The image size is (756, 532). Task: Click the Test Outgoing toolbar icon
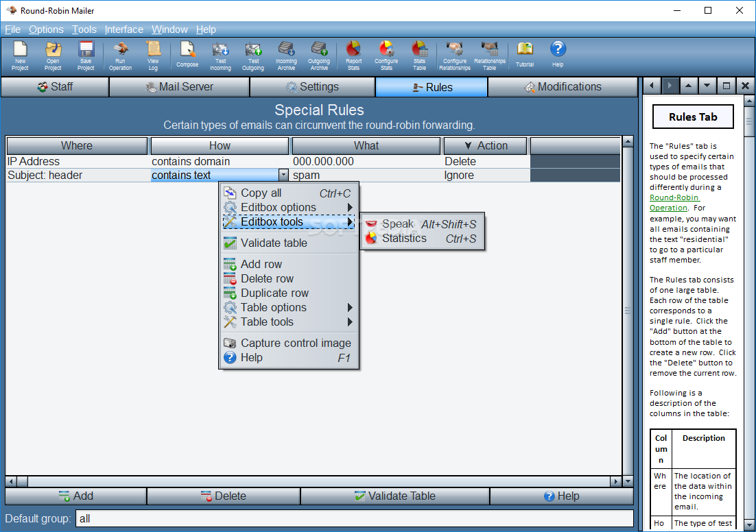coord(253,56)
